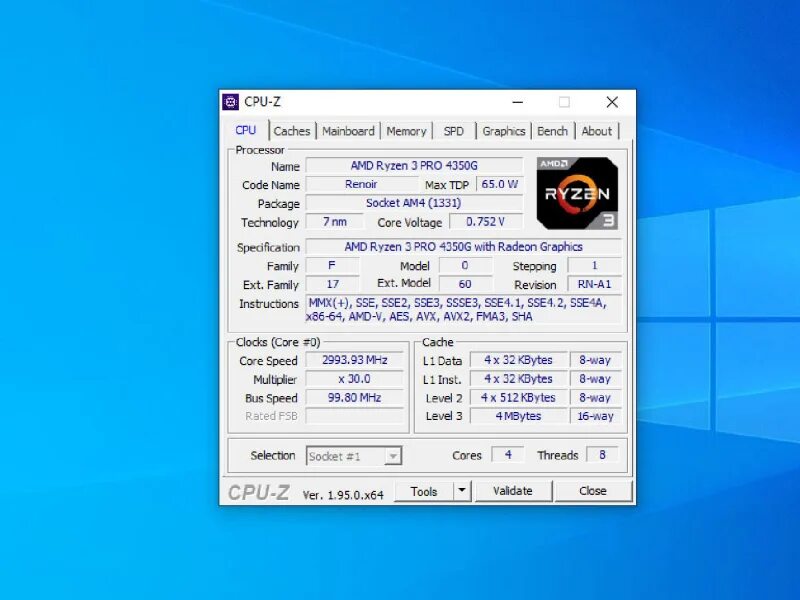Click the empty Rated FSB field
The width and height of the screenshot is (800, 600).
(355, 416)
